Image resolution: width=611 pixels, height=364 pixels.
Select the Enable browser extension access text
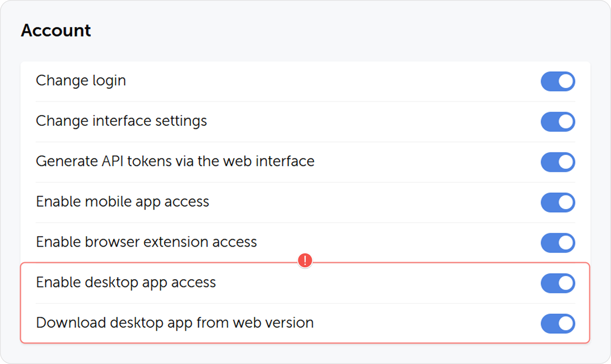[x=146, y=243]
